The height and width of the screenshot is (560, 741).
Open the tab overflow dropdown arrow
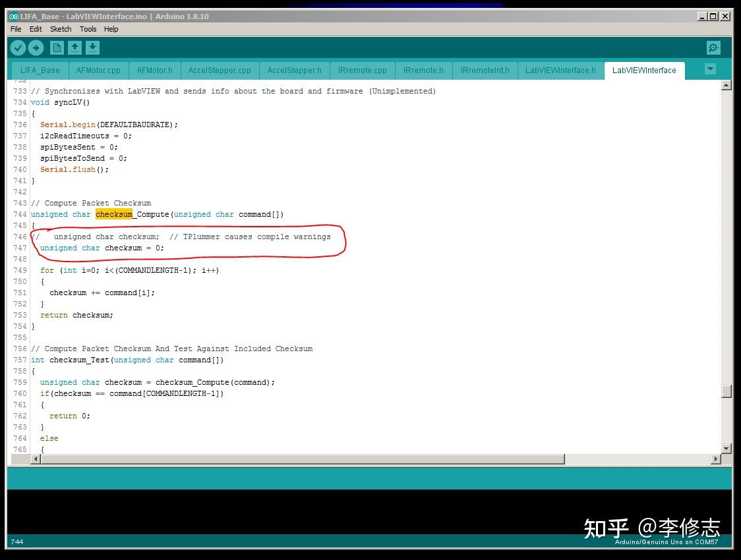point(710,70)
